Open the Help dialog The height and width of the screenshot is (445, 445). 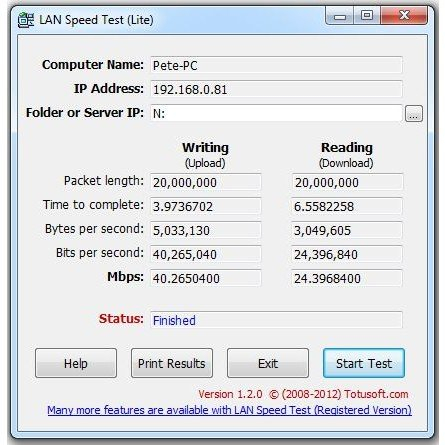click(76, 363)
